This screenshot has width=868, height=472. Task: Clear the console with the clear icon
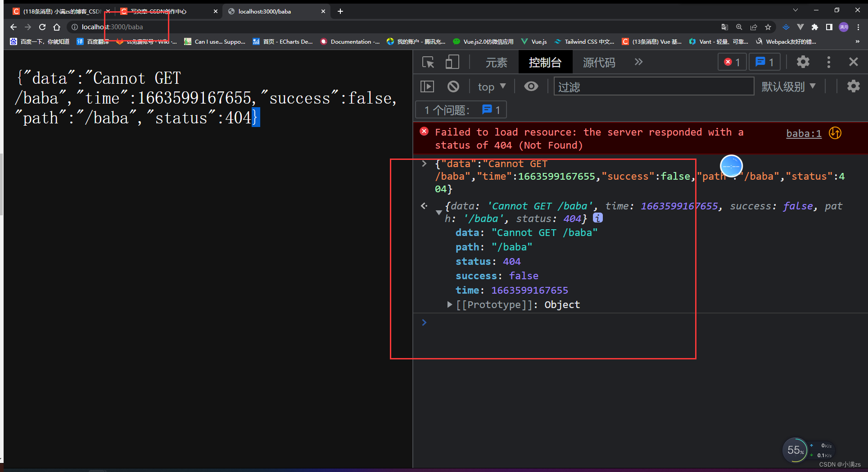453,86
